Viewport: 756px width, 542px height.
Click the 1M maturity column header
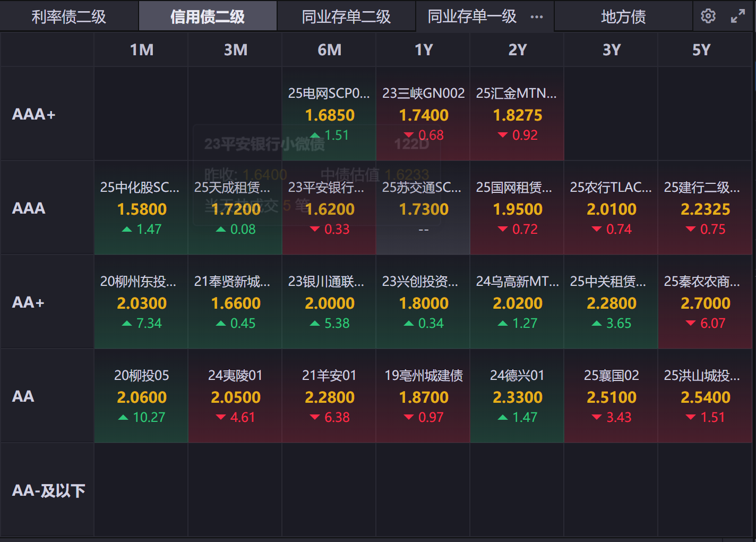142,50
